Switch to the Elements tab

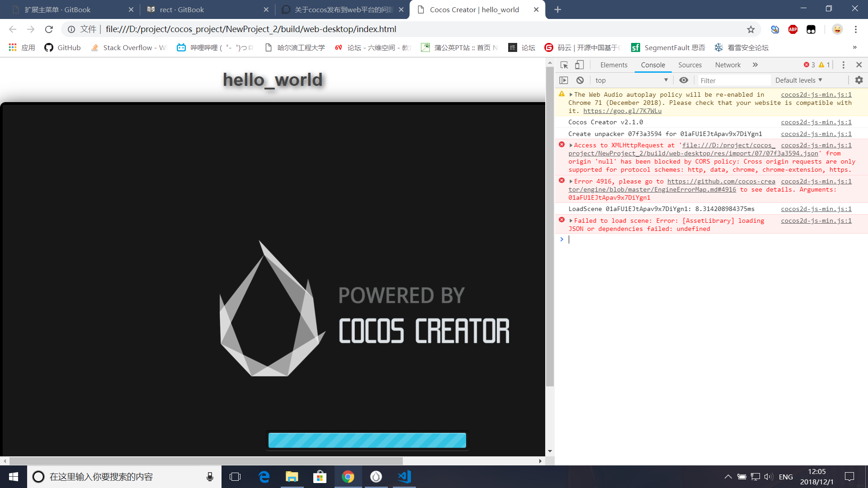613,65
